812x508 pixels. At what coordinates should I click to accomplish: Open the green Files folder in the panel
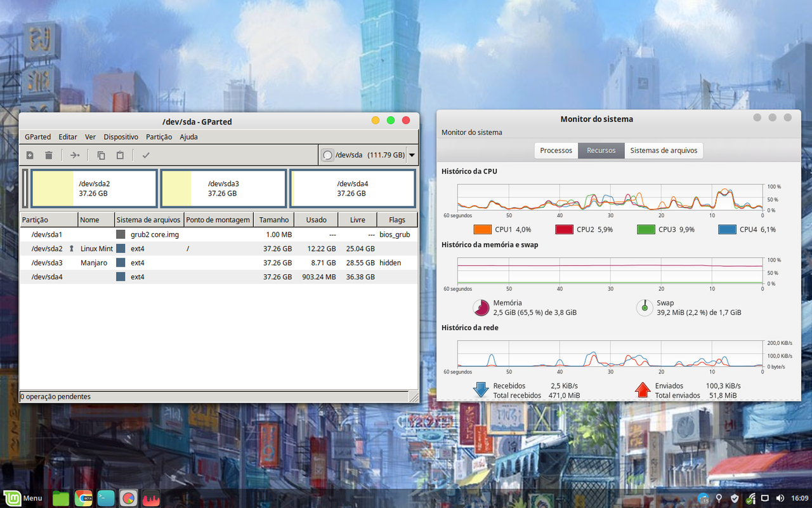61,498
